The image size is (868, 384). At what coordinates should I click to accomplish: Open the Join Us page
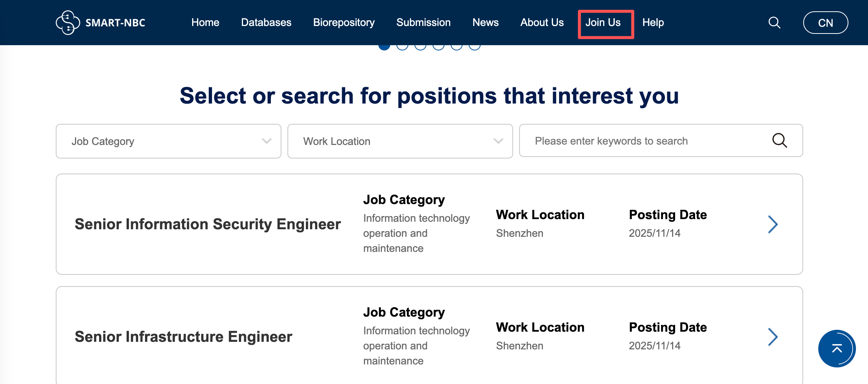603,23
